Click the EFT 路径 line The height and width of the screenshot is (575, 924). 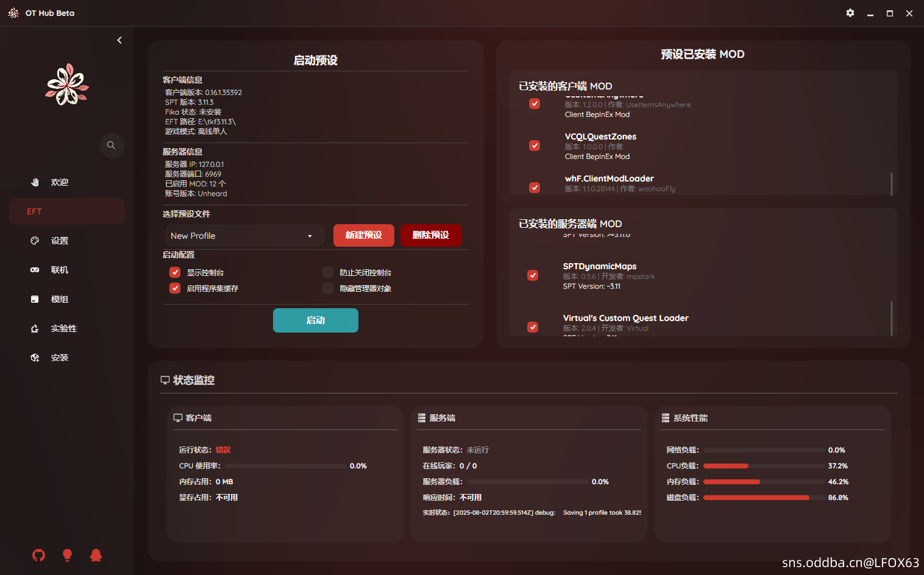pyautogui.click(x=201, y=122)
